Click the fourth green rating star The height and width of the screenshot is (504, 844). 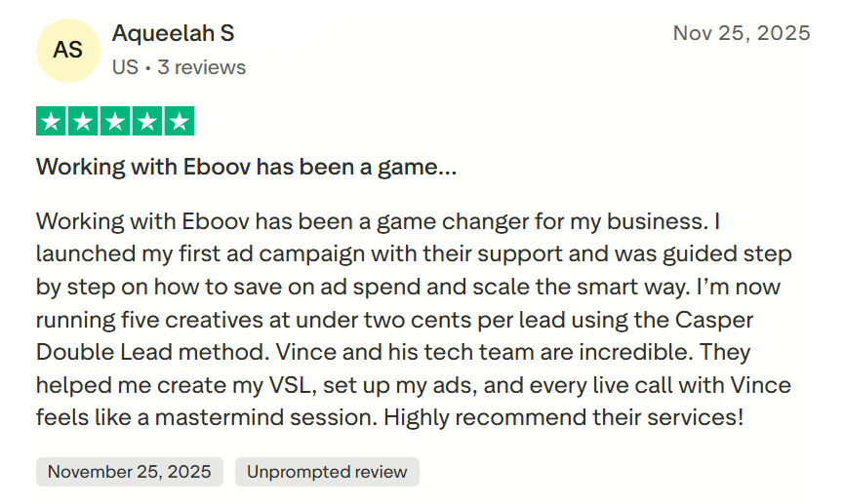(x=146, y=122)
